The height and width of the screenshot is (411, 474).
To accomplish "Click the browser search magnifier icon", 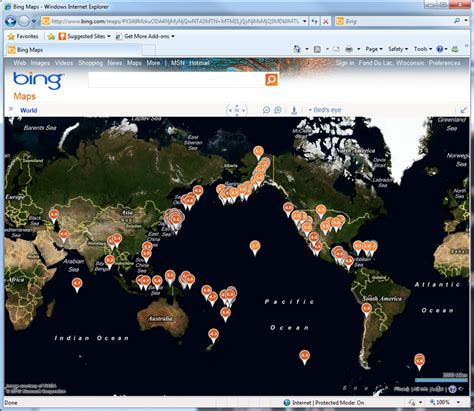I will [457, 21].
